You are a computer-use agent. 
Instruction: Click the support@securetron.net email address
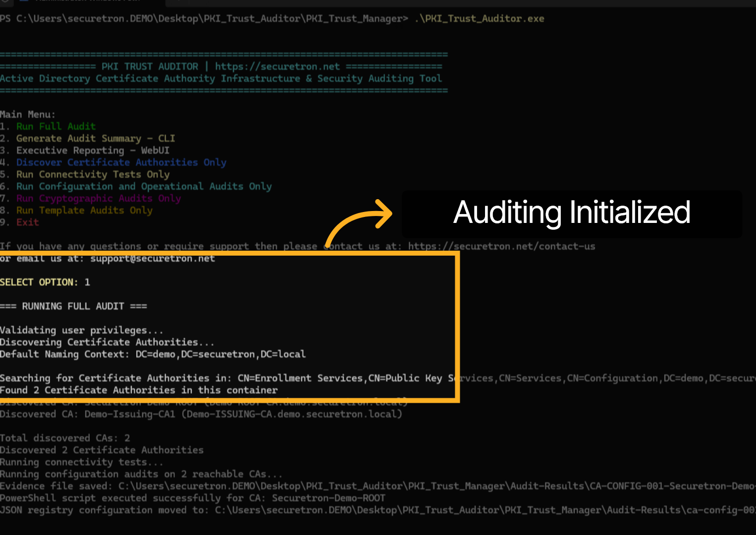[153, 258]
